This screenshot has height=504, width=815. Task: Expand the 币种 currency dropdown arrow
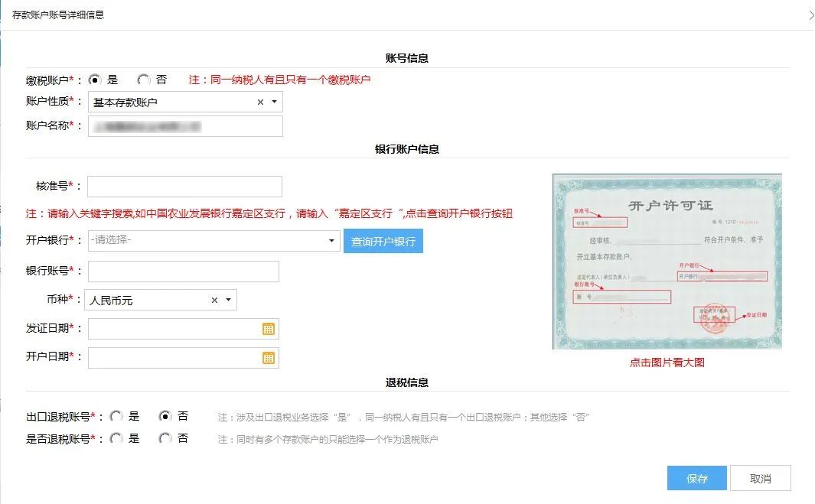click(228, 301)
